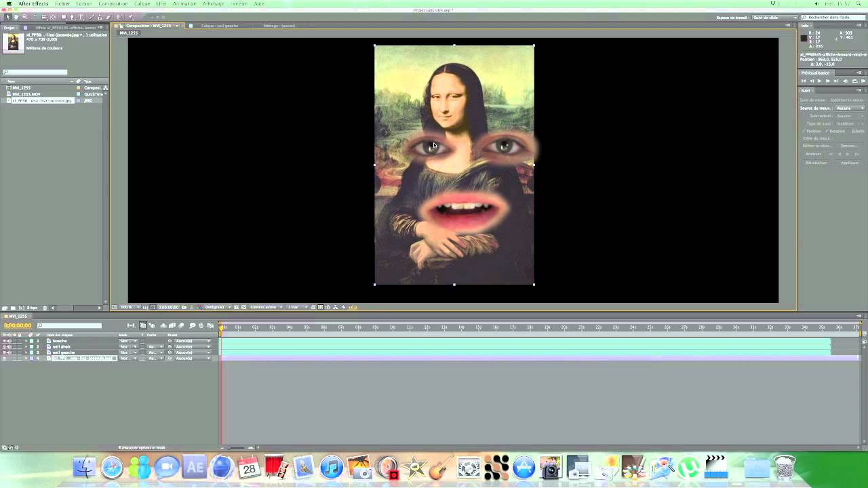This screenshot has width=868, height=488.
Task: Toggle visibility of oeil gauche layer
Action: (x=4, y=352)
